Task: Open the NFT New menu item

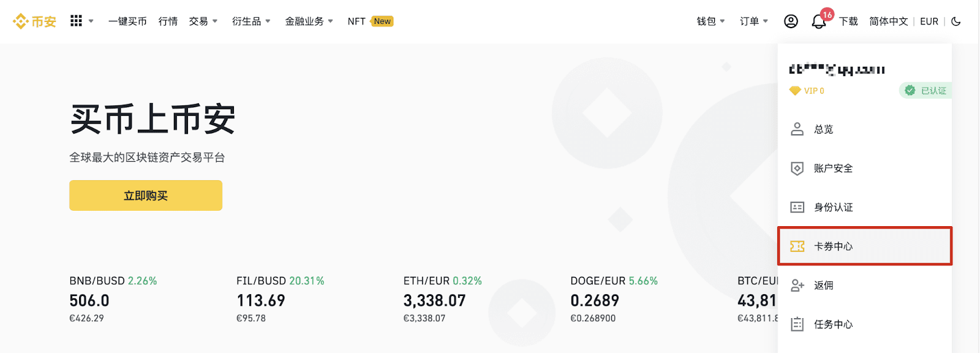Action: click(370, 21)
